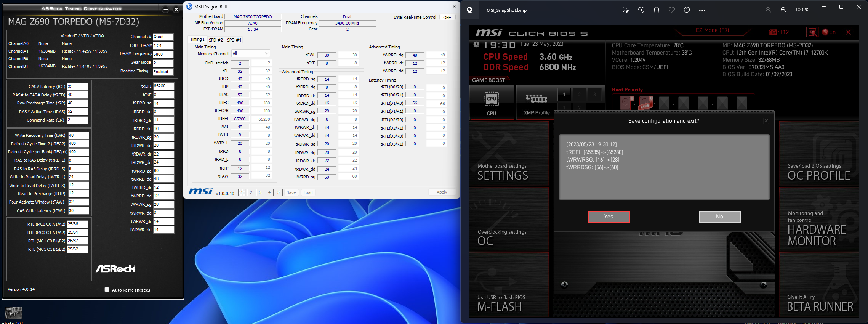Delete the image with the trash icon
Viewport: 868px width, 324px height.
[657, 10]
